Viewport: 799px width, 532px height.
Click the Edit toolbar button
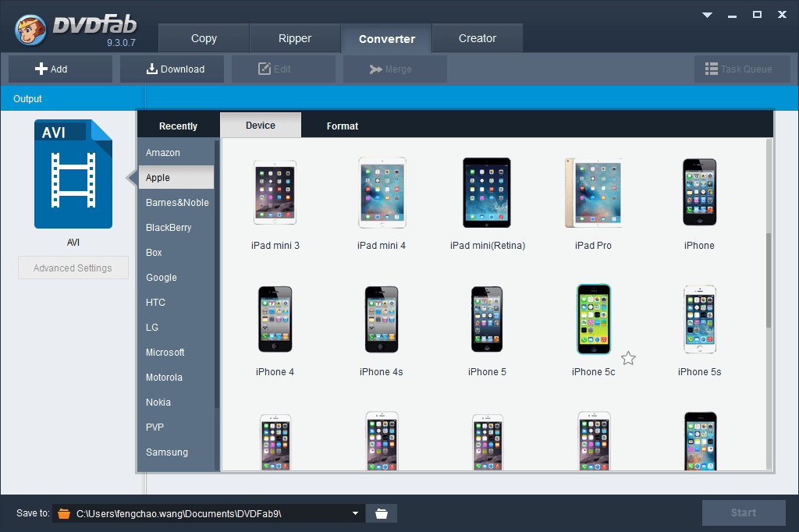click(283, 69)
